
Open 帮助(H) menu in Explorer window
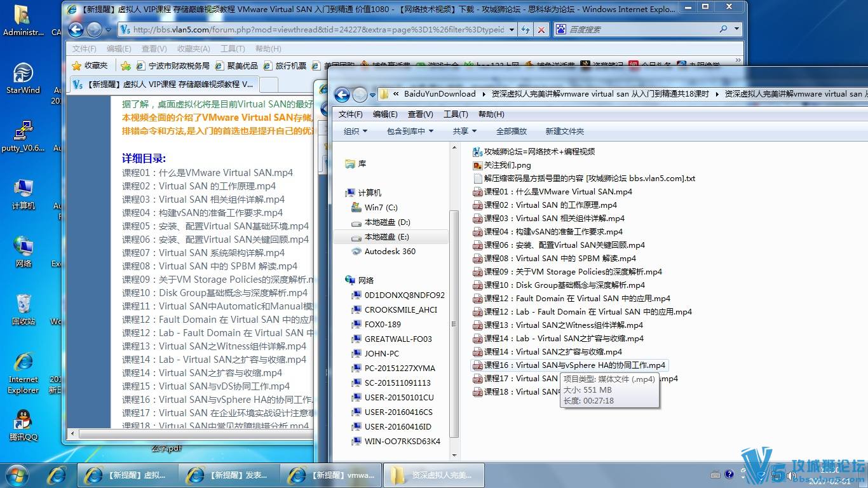(491, 114)
